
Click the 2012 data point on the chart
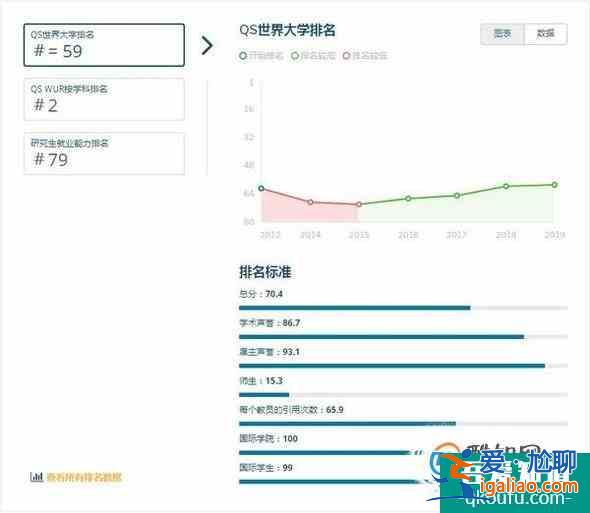tap(262, 188)
